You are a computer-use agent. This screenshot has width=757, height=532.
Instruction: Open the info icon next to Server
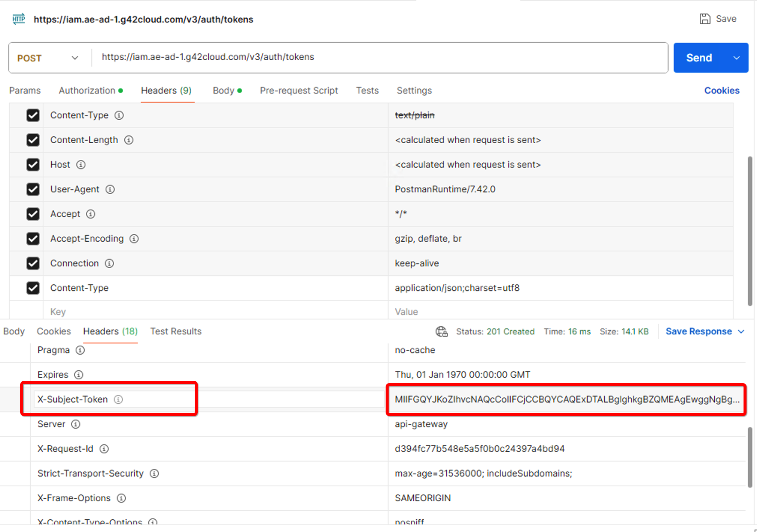click(76, 424)
